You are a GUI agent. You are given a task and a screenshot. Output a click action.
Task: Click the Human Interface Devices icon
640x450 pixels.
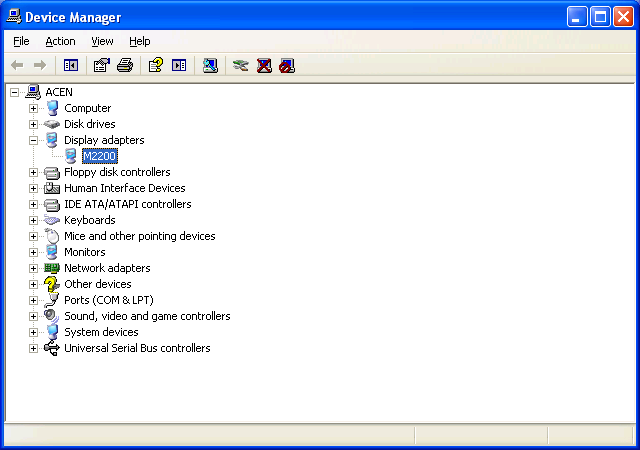tap(52, 188)
